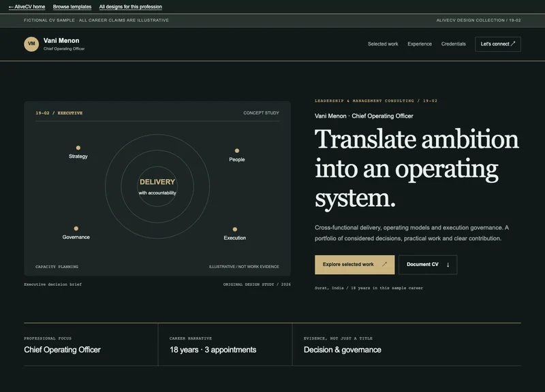Jump to the Experience section
Screen dimensions: 545x392
click(x=420, y=44)
